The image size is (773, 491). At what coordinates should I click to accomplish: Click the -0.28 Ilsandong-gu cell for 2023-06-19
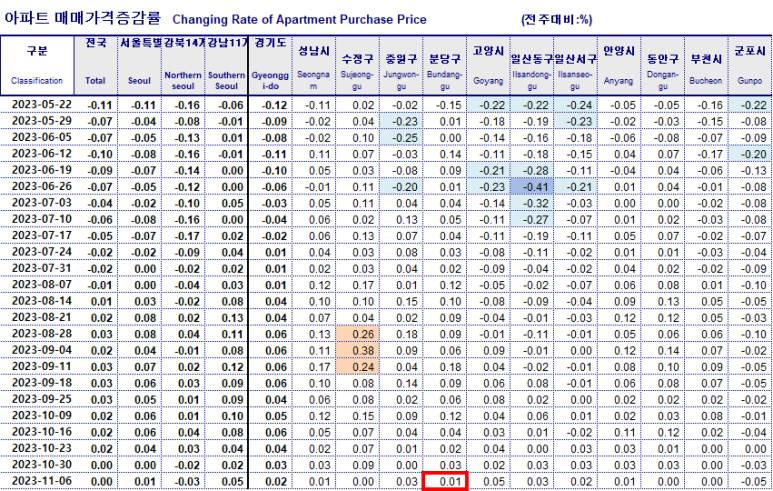(x=532, y=171)
